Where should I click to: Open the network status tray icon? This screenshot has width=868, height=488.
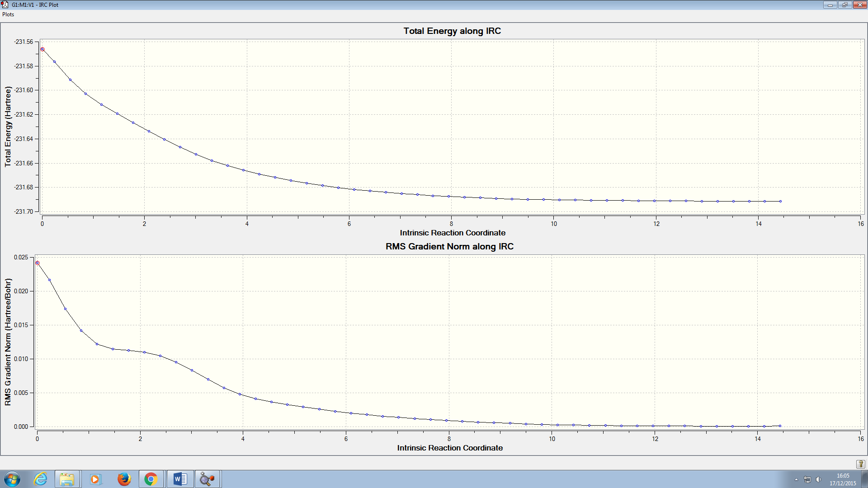click(x=807, y=479)
